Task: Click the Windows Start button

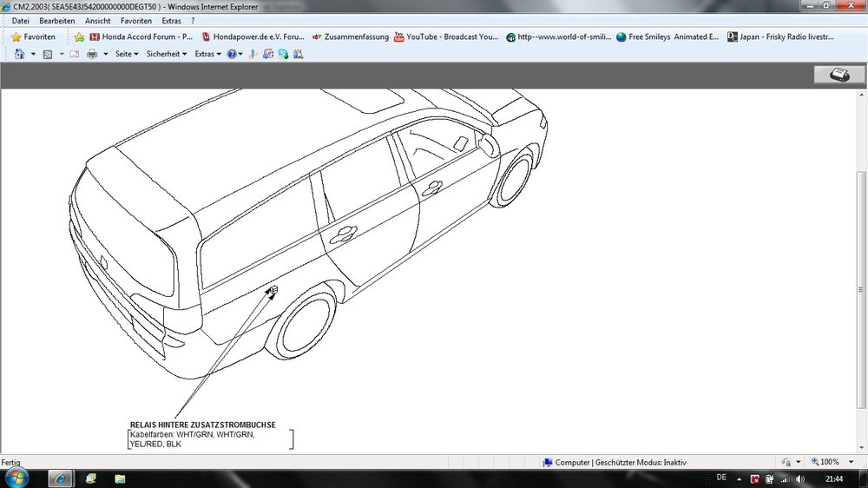Action: coord(16,478)
